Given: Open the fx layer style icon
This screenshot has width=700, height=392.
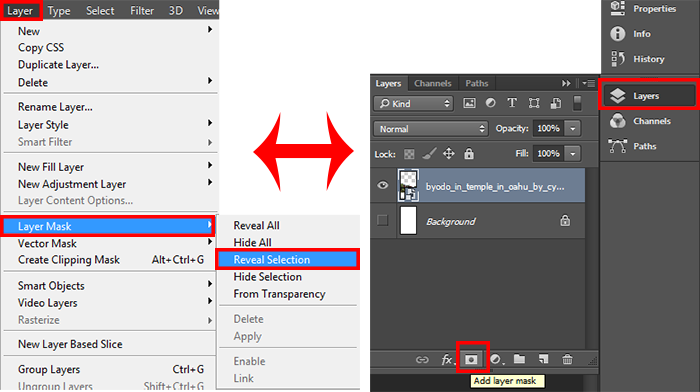Looking at the screenshot, I should 447,359.
